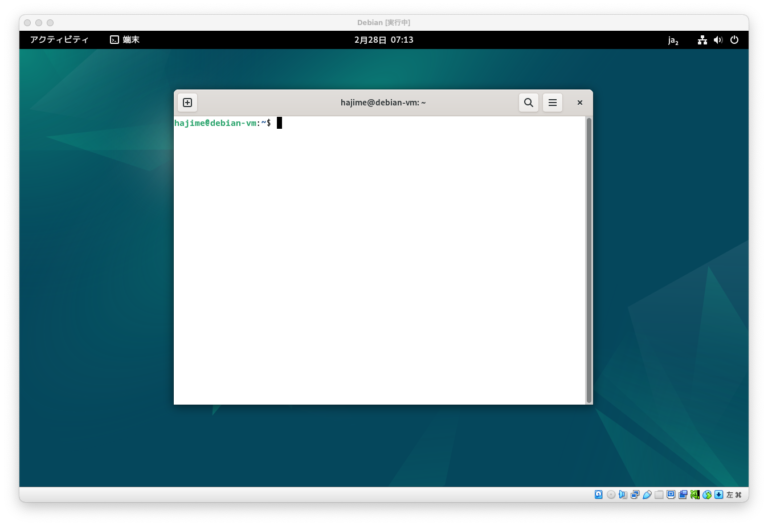Screen dimensions: 768x526
Task: Click VirtualBox shared folders status icon
Action: (659, 495)
